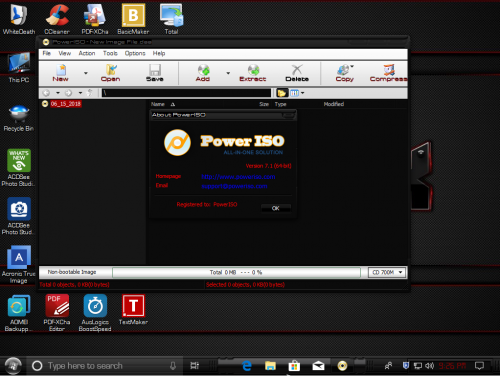Click the Up one level icon
This screenshot has width=500, height=376.
[90, 93]
